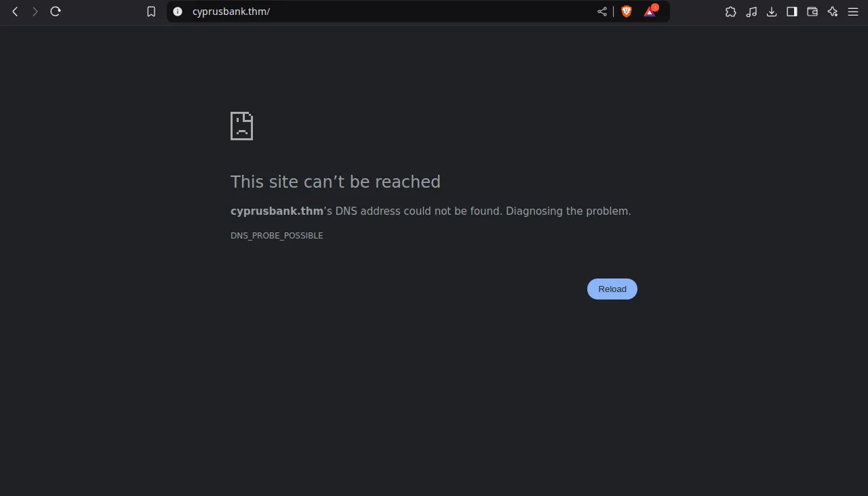Click the sad page error icon
Image resolution: width=868 pixels, height=496 pixels.
click(242, 126)
